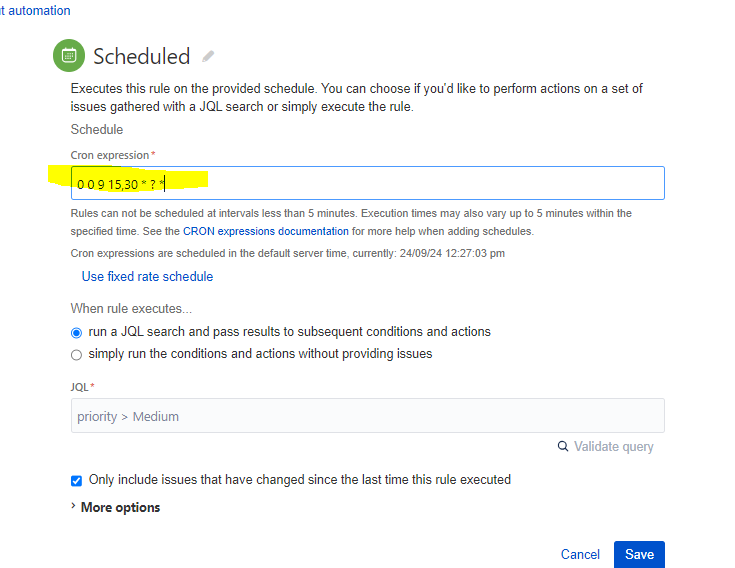Select the run a JQL search radio option

[76, 333]
